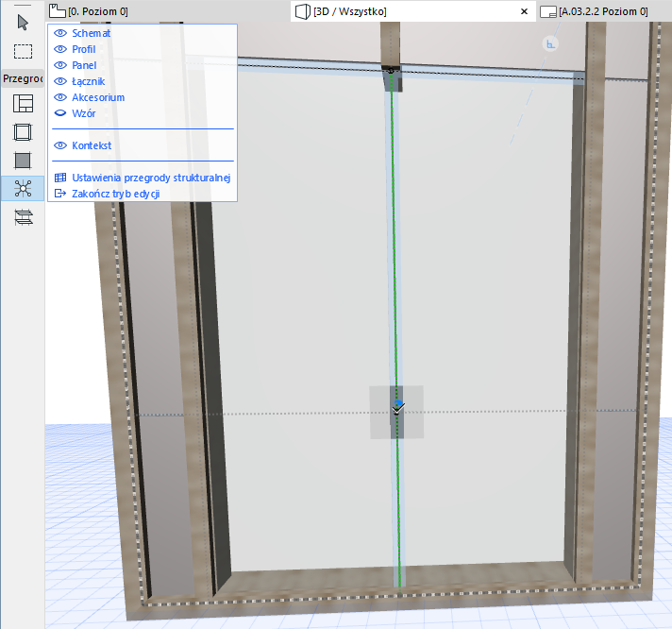Open Ustawienia przegrody strukturalnej
672x629 pixels.
pyautogui.click(x=151, y=178)
